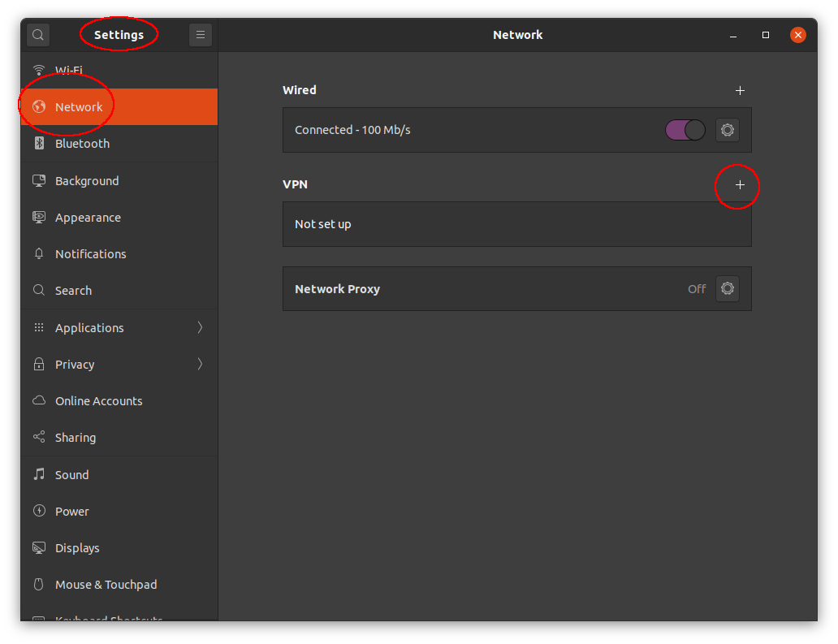
Task: Click the Network Proxy row
Action: point(487,288)
